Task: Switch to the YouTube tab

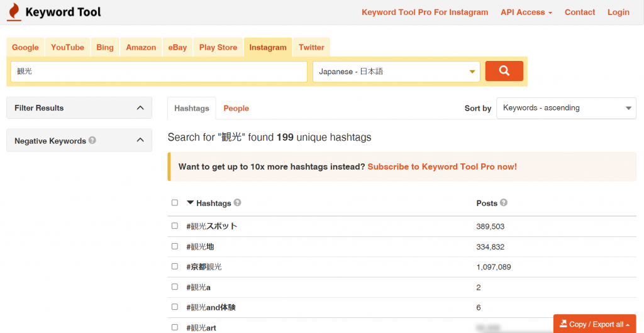Action: coord(67,47)
